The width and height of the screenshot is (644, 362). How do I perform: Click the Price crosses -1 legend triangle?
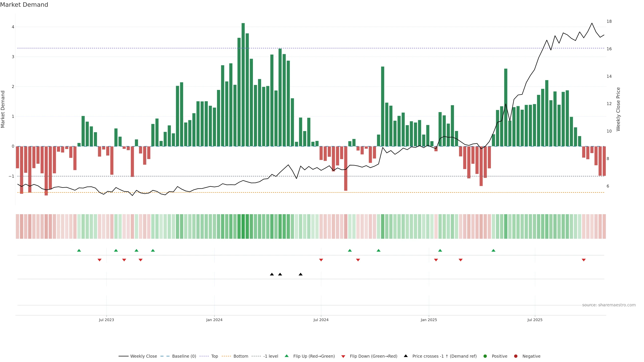tap(406, 356)
